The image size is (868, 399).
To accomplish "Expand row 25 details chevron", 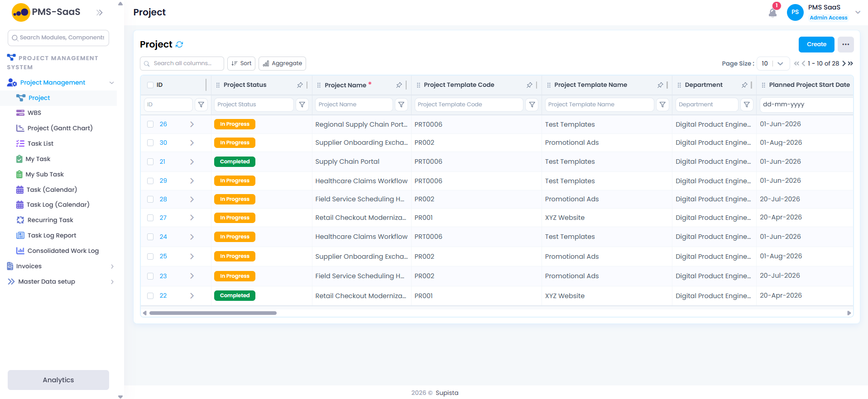I will pos(192,256).
